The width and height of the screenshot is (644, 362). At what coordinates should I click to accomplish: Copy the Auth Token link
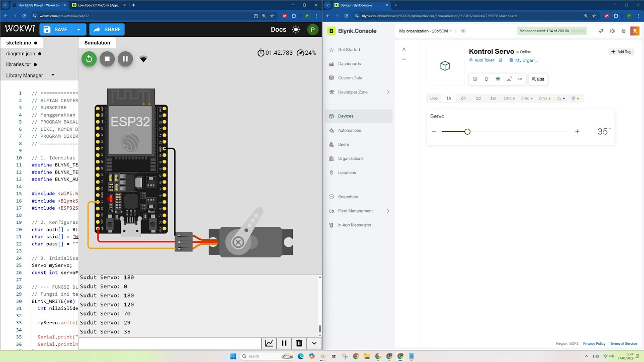tap(482, 60)
